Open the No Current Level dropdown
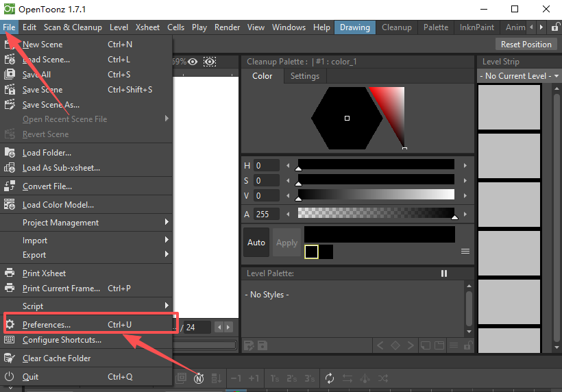 coord(519,76)
